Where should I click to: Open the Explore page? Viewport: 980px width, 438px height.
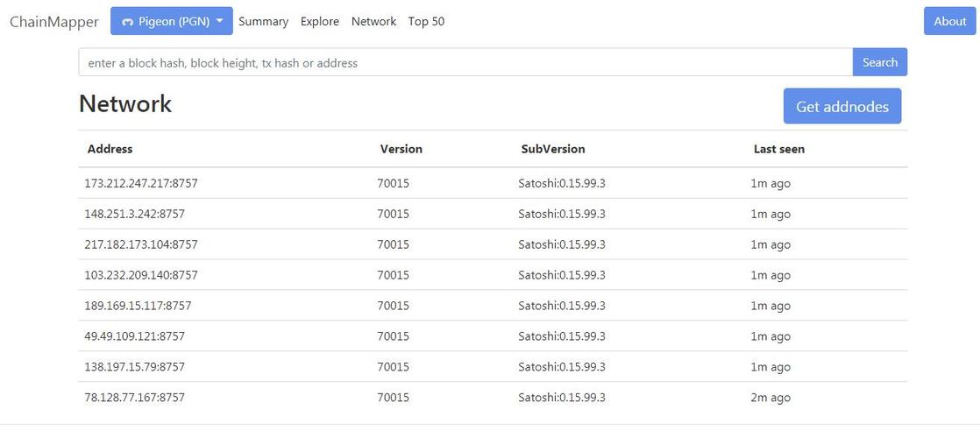pos(320,21)
